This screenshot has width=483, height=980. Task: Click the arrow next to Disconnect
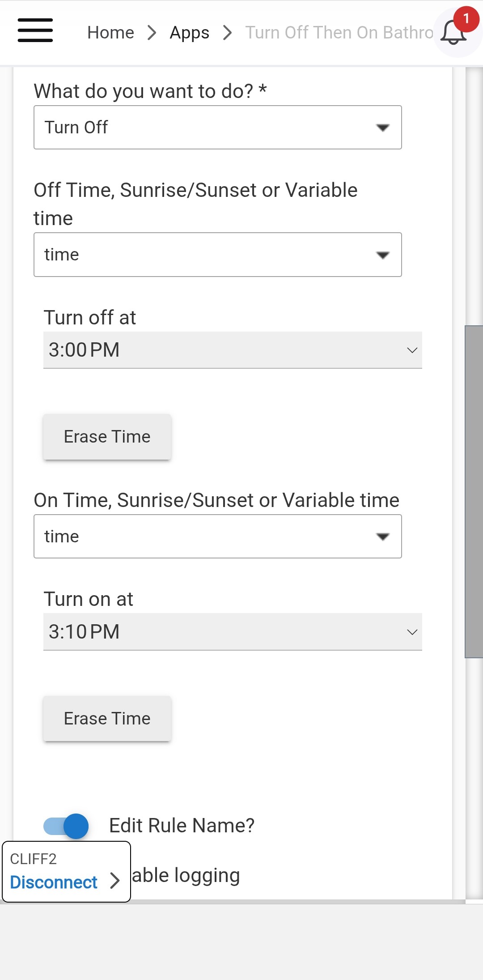click(x=115, y=881)
